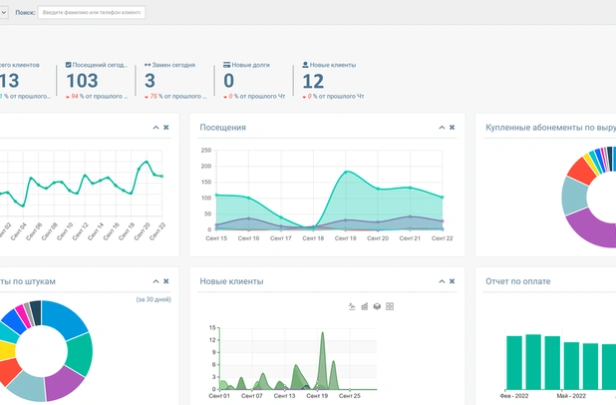Select the tiled grid icon in Новые клиенты toolbar
The width and height of the screenshot is (616, 405).
tap(390, 306)
